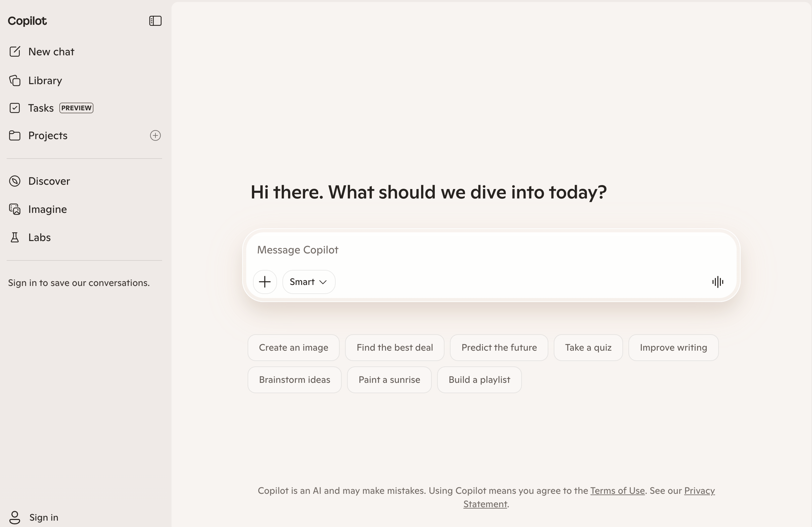Focus the Message Copilot input field
The width and height of the screenshot is (812, 527).
pyautogui.click(x=491, y=250)
